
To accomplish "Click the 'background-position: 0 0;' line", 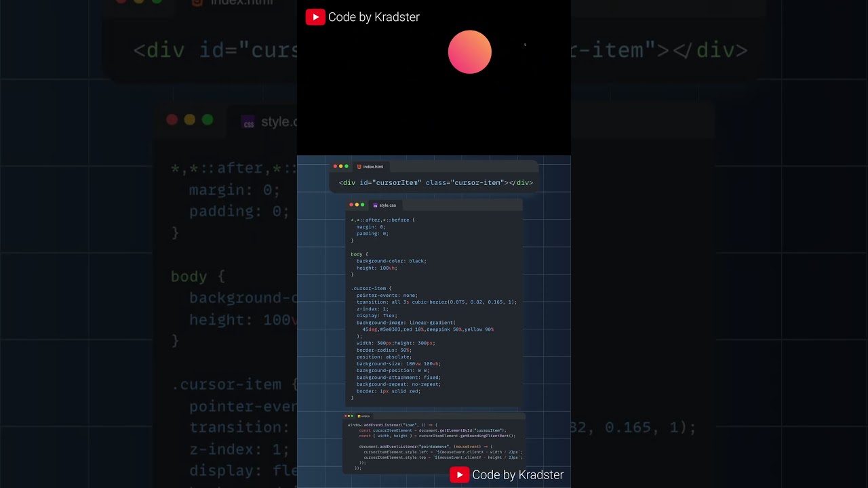I will (x=393, y=371).
